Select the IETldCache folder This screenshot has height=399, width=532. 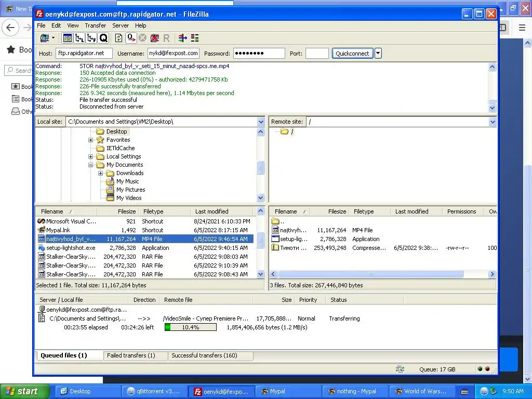tap(121, 148)
